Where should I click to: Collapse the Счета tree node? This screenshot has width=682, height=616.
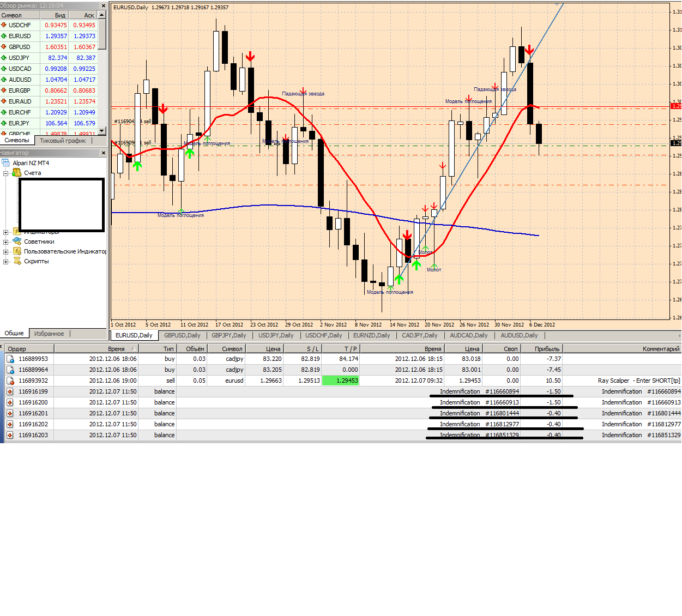click(x=6, y=173)
